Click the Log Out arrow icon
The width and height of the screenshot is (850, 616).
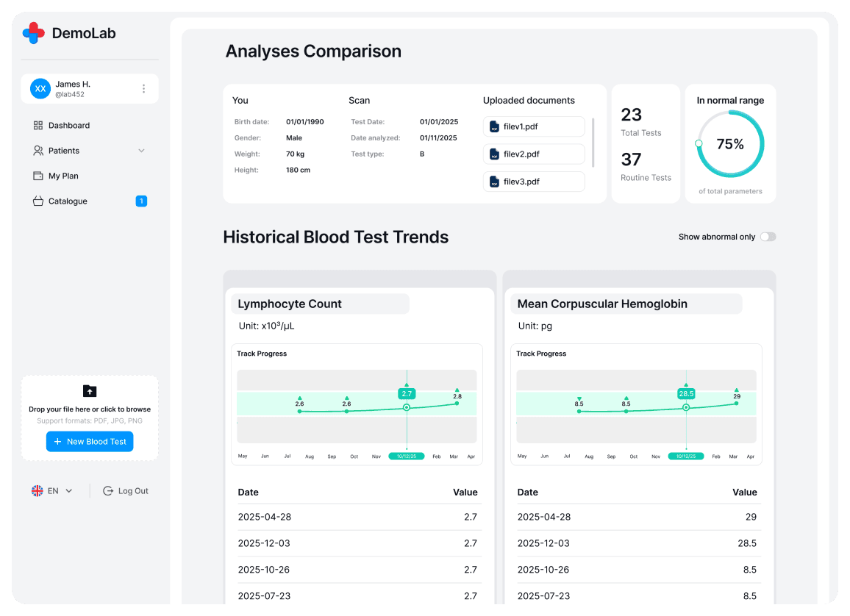108,491
